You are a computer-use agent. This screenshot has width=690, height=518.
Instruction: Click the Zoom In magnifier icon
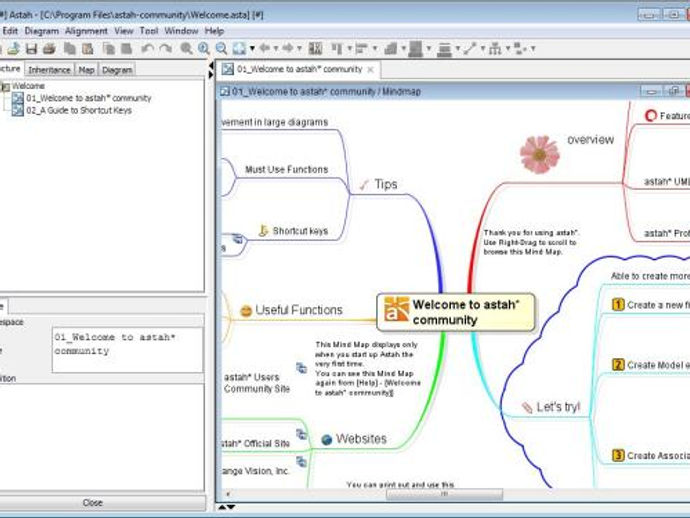(204, 48)
